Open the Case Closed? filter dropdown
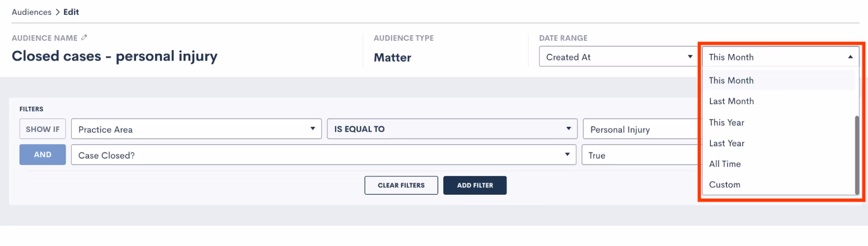This screenshot has width=868, height=246. coord(323,155)
